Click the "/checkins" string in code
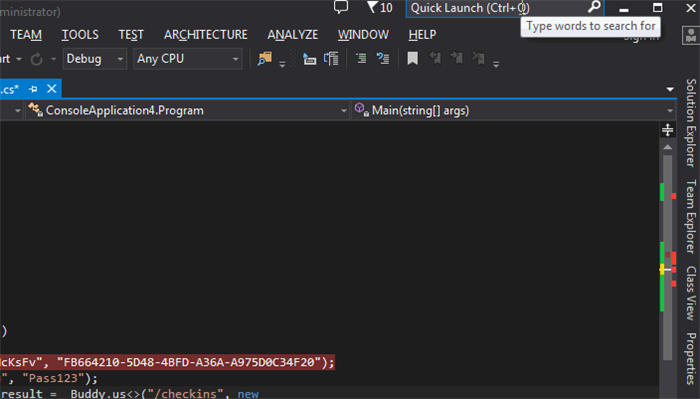 click(185, 394)
